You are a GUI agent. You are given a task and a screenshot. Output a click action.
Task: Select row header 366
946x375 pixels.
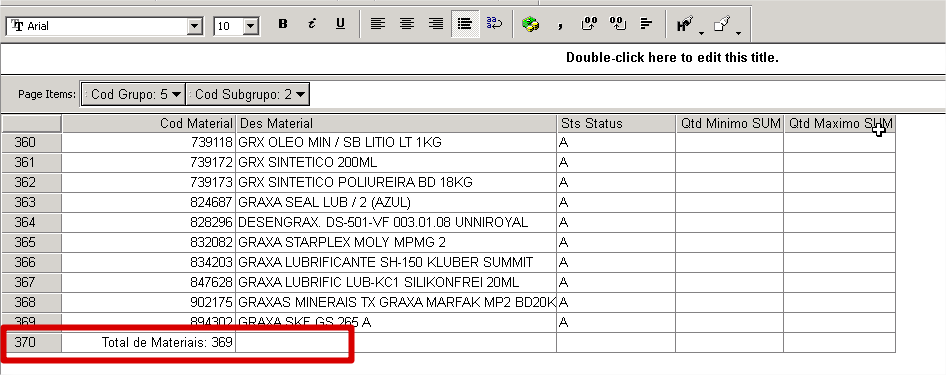click(31, 262)
